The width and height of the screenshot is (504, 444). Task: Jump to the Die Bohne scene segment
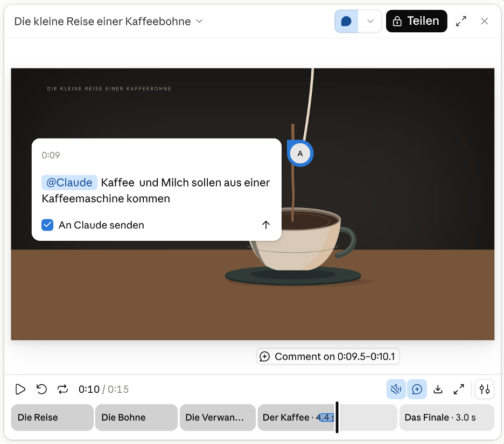pos(136,418)
